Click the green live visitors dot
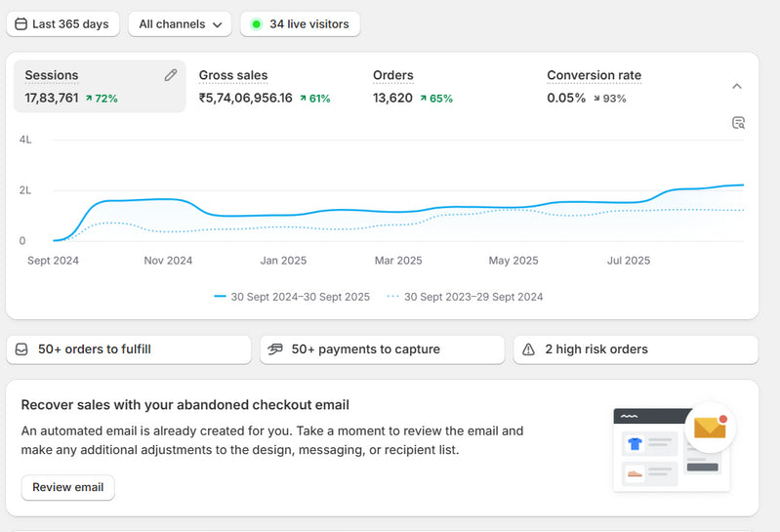This screenshot has height=532, width=780. (256, 24)
